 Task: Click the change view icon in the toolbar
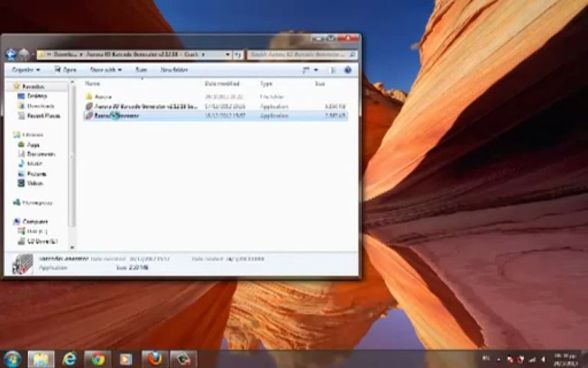(x=306, y=70)
